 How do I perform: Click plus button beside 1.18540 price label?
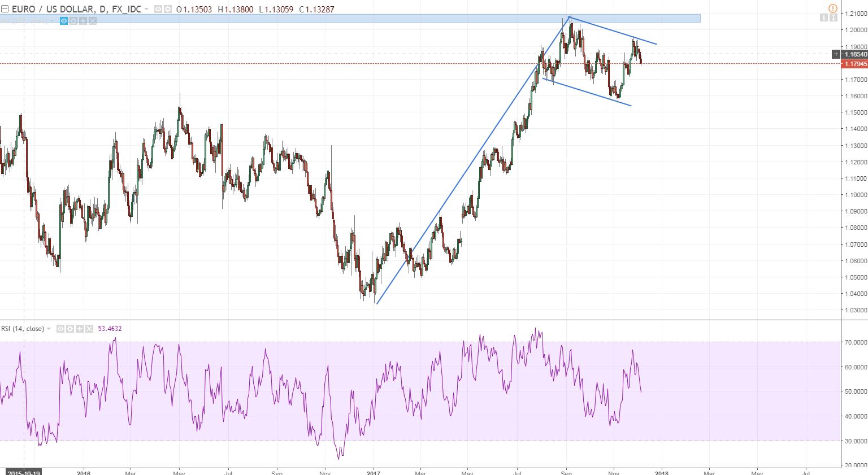tap(836, 54)
